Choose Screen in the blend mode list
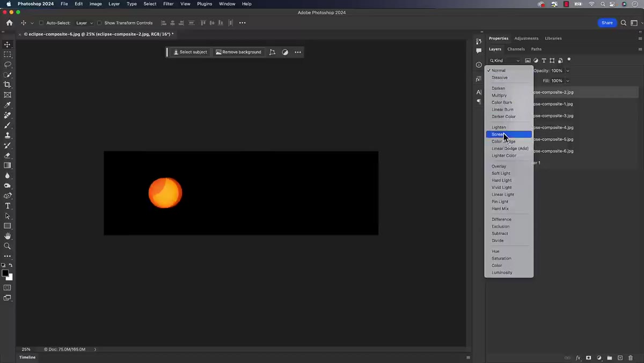644x363 pixels. tap(509, 134)
